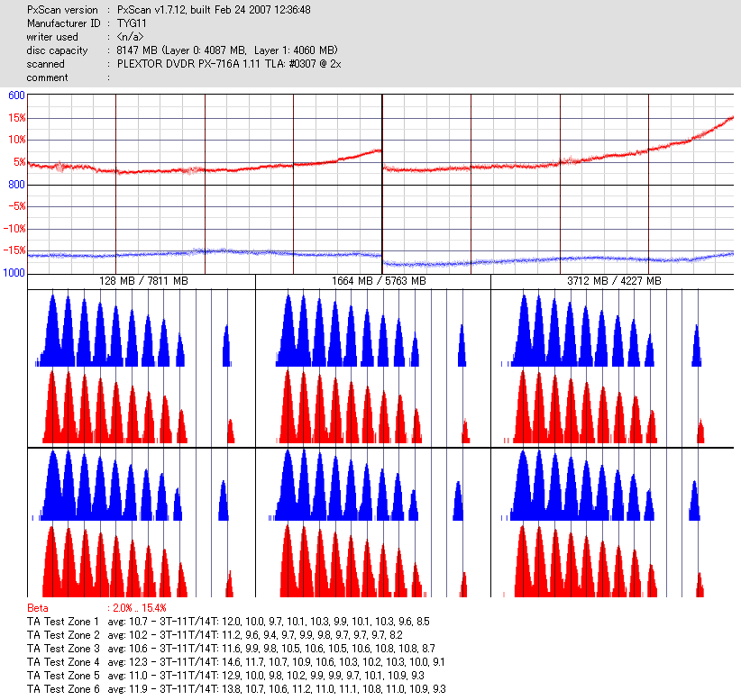
Task: Click the 15% axis label
Action: [17, 118]
